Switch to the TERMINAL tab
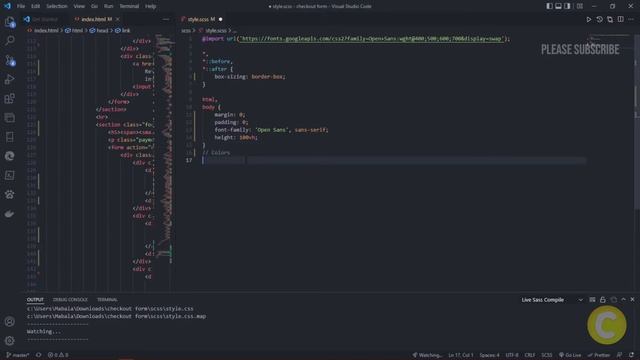Screen dimensions: 640x360 [107, 300]
